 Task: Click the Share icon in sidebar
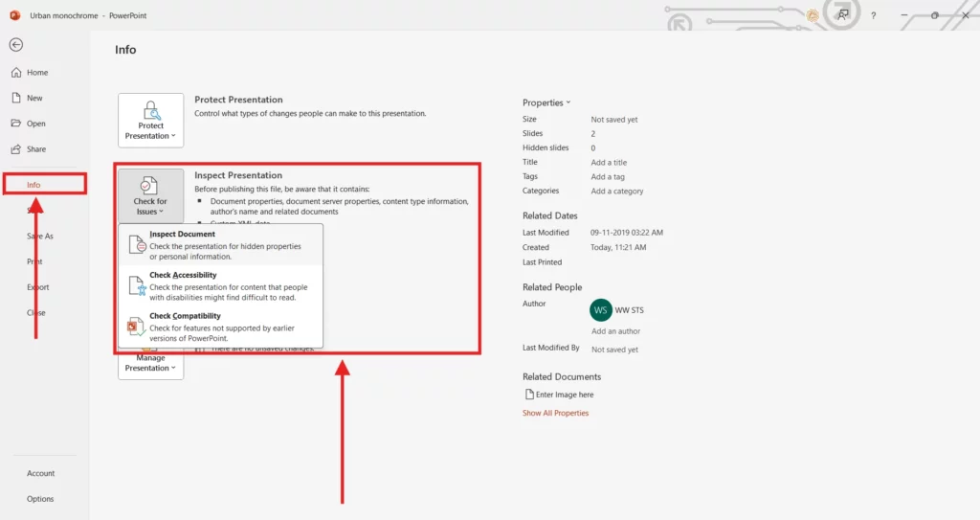16,149
